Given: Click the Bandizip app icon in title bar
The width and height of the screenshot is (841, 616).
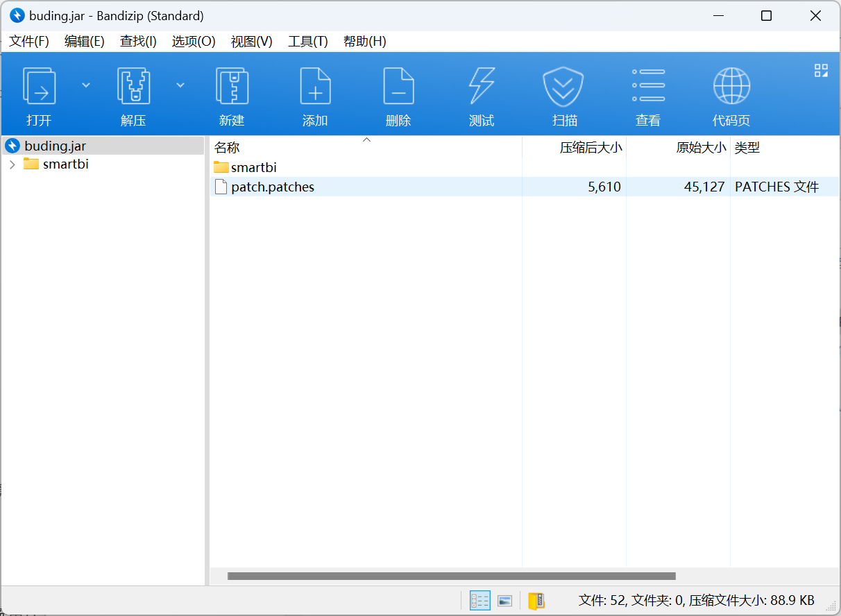Looking at the screenshot, I should point(17,15).
